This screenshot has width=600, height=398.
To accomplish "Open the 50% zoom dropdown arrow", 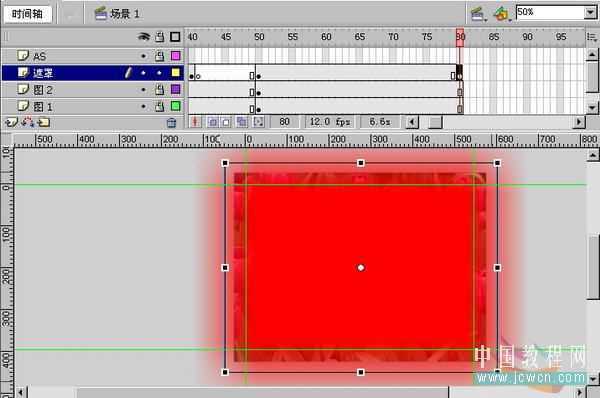I will pyautogui.click(x=590, y=12).
